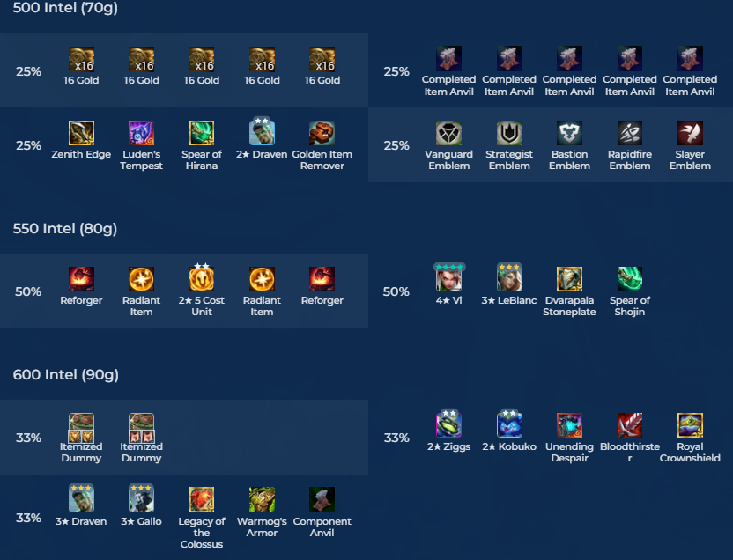Click the Dvarapala Stoneplate icon
Image resolution: width=733 pixels, height=560 pixels.
[569, 279]
